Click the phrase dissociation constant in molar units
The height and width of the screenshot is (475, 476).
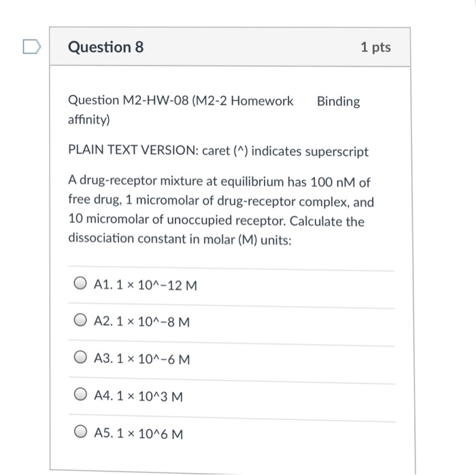pyautogui.click(x=180, y=239)
